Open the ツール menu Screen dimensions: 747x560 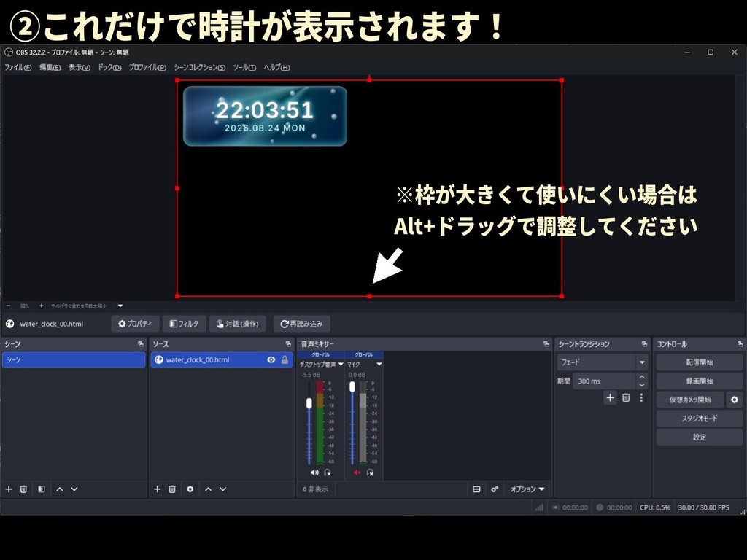pos(244,68)
